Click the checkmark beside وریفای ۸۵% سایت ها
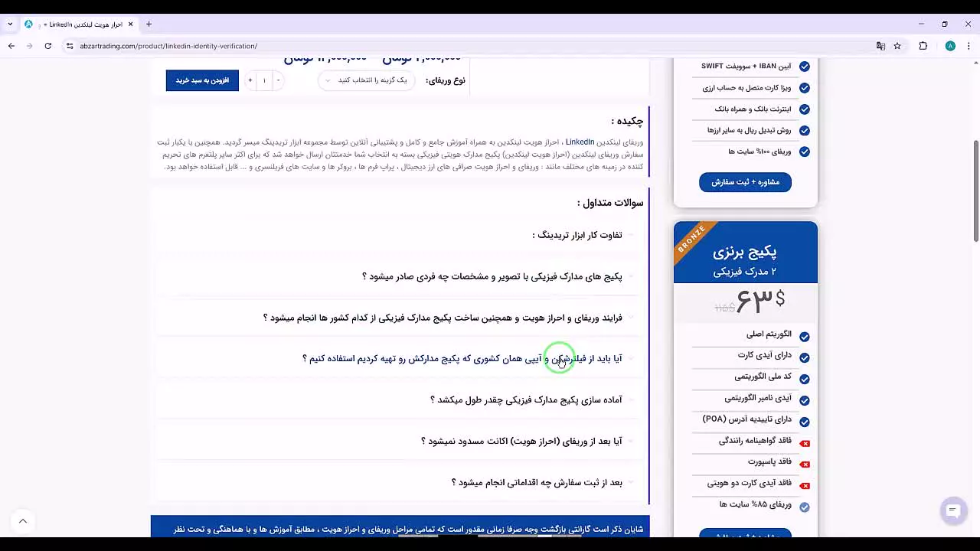980x551 pixels. click(805, 506)
